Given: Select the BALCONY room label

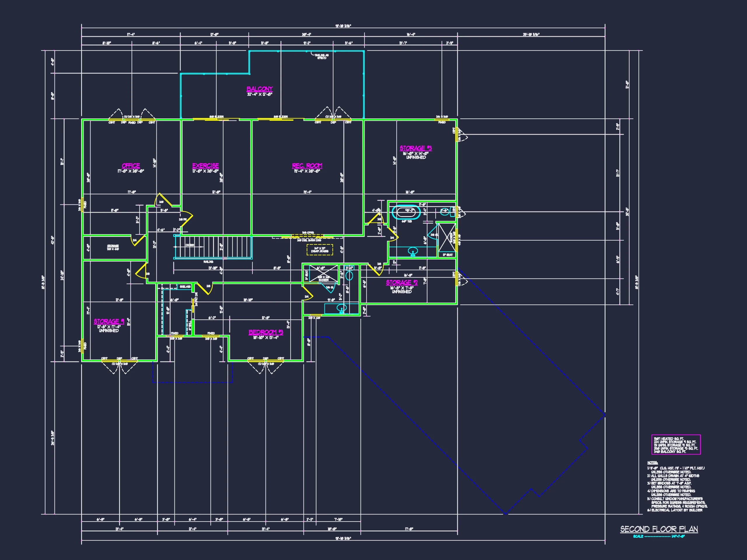Looking at the screenshot, I should pyautogui.click(x=259, y=89).
